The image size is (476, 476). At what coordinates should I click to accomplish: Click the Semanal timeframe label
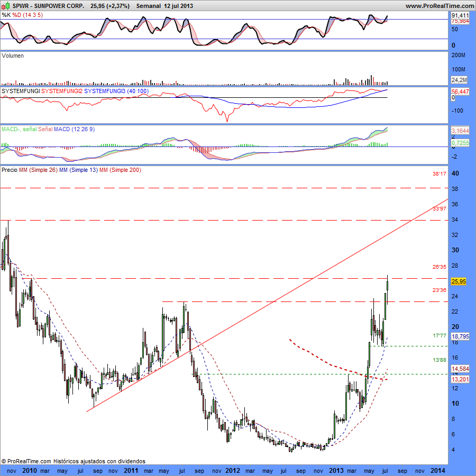[149, 6]
